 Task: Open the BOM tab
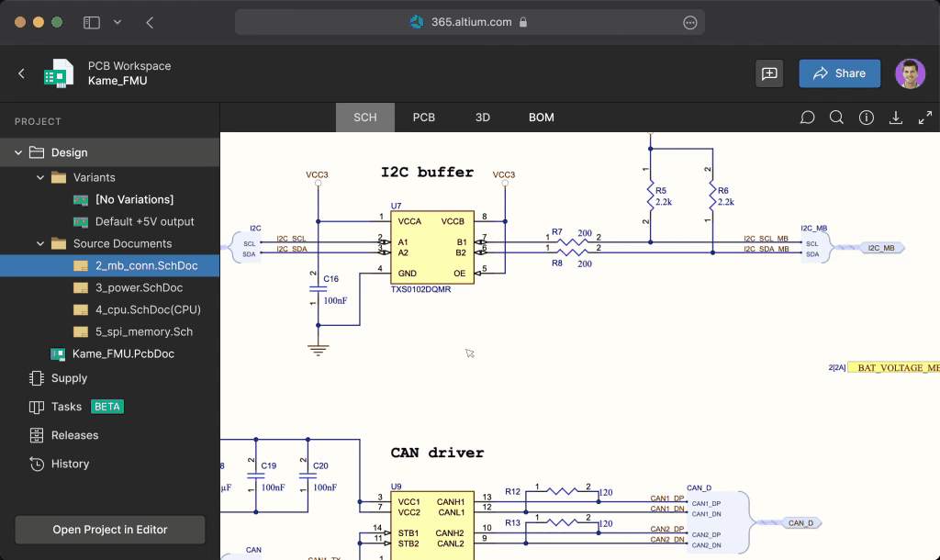tap(541, 117)
